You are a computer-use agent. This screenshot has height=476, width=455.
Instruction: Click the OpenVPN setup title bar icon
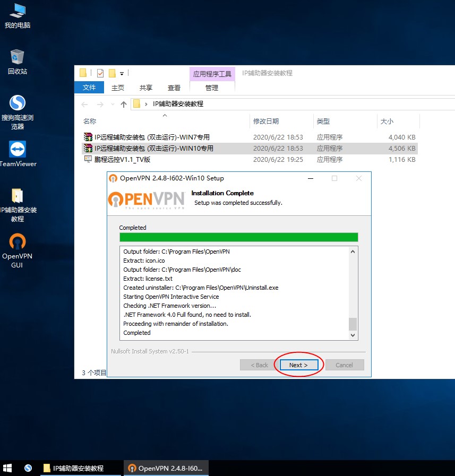(x=113, y=178)
